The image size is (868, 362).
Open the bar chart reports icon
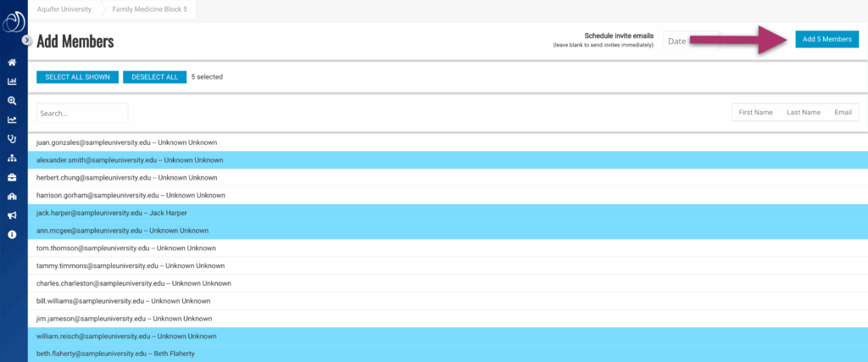click(12, 81)
